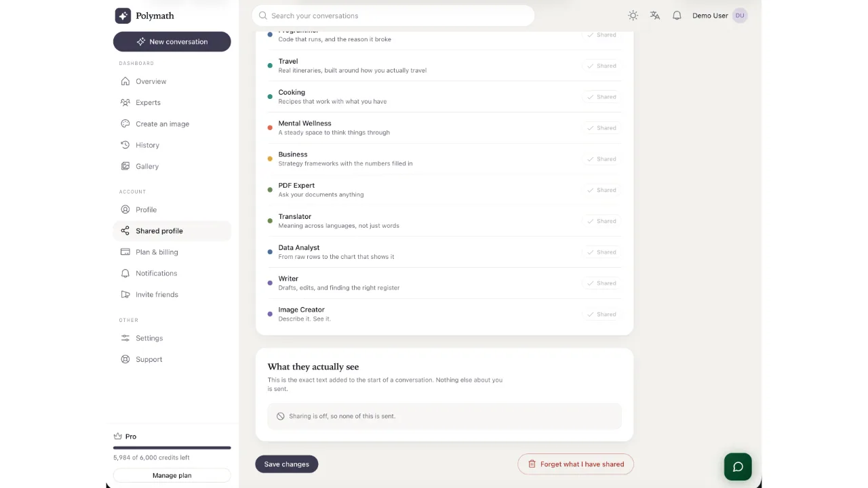Click the Manage plan button

[x=172, y=475]
